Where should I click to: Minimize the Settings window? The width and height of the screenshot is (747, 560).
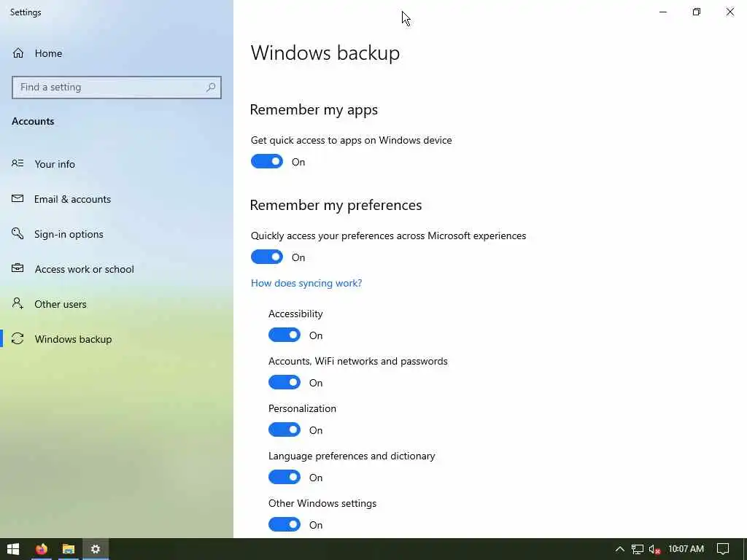662,12
